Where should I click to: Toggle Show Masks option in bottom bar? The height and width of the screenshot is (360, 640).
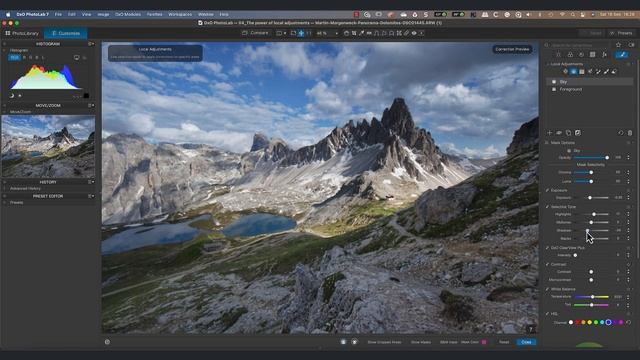coord(420,342)
